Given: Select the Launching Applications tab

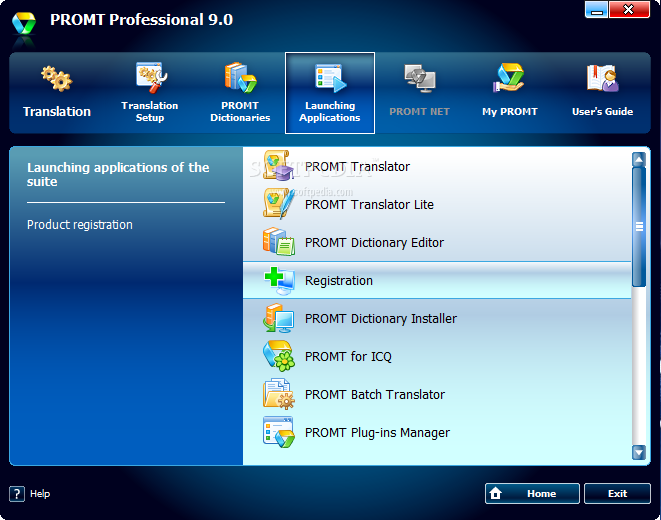Looking at the screenshot, I should [330, 93].
